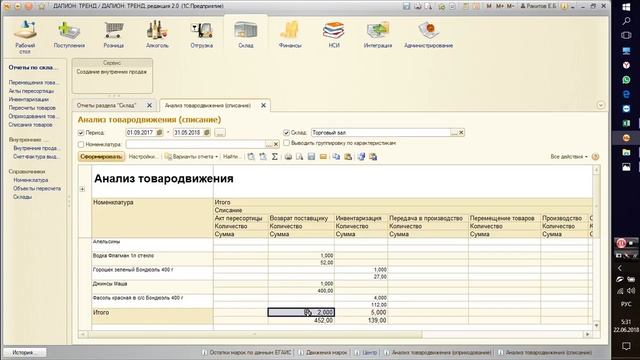This screenshot has width=640, height=360.
Task: Open the Поступления section
Action: pyautogui.click(x=69, y=36)
